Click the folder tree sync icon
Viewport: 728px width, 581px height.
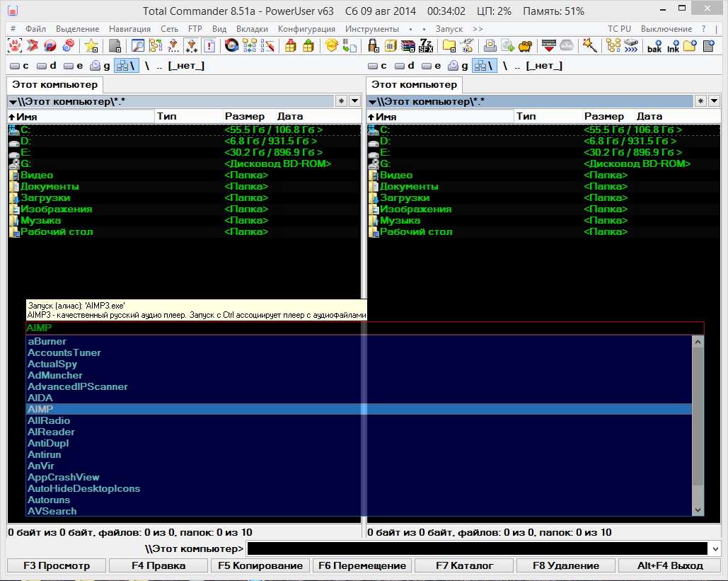pyautogui.click(x=156, y=45)
